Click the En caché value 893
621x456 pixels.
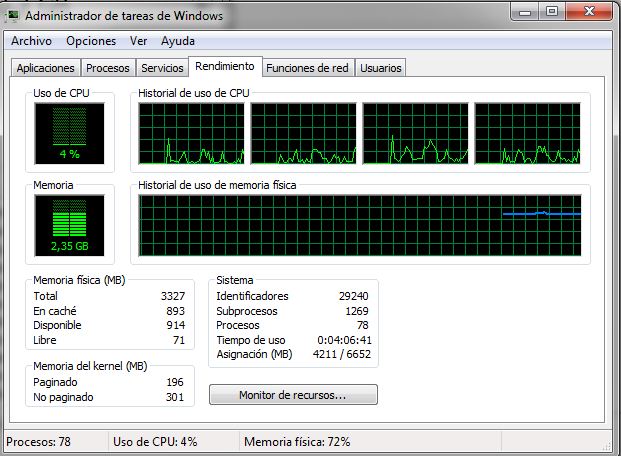click(x=175, y=311)
